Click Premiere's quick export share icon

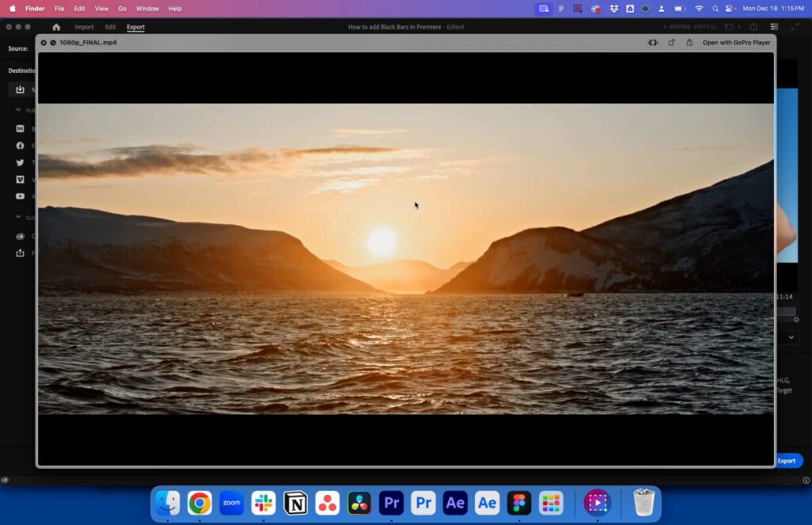click(753, 27)
